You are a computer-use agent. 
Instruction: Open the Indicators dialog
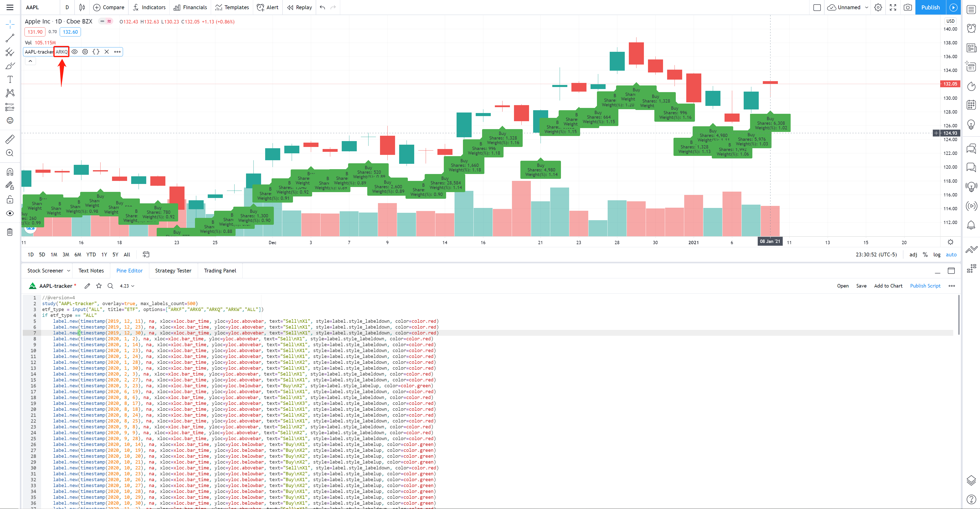(x=149, y=7)
